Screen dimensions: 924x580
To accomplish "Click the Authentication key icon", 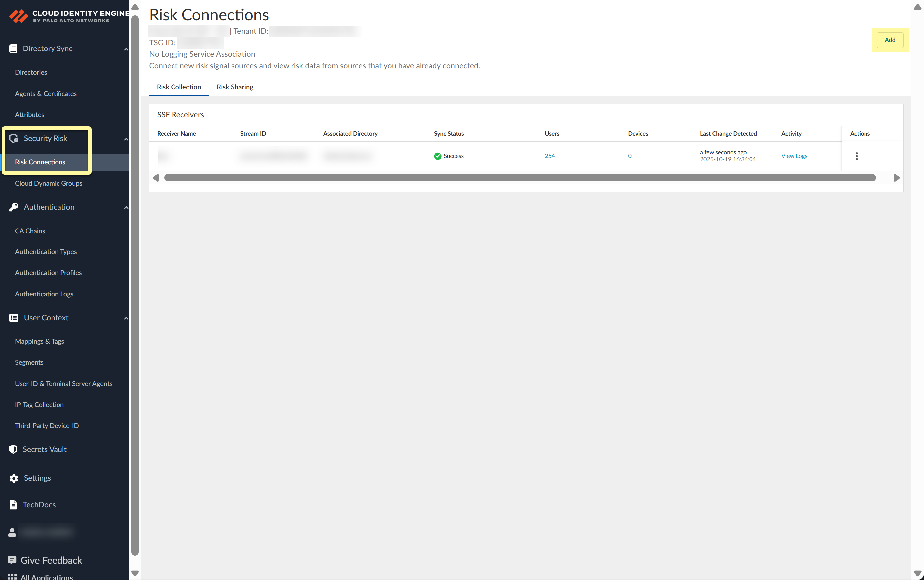I will [14, 207].
